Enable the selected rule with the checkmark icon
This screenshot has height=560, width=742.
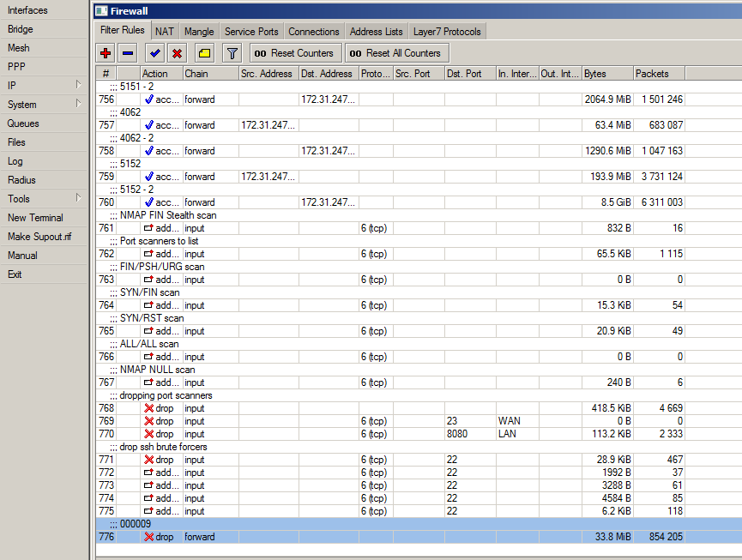[x=155, y=52]
